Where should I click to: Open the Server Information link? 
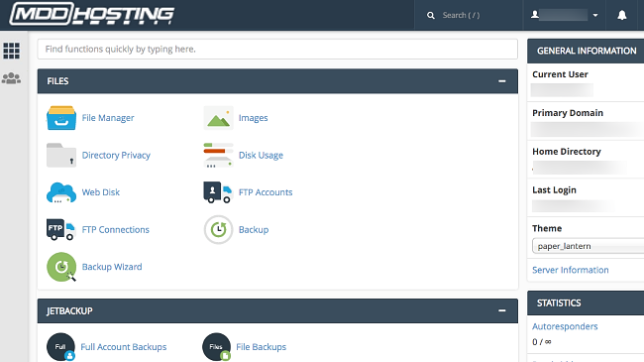[x=571, y=270]
